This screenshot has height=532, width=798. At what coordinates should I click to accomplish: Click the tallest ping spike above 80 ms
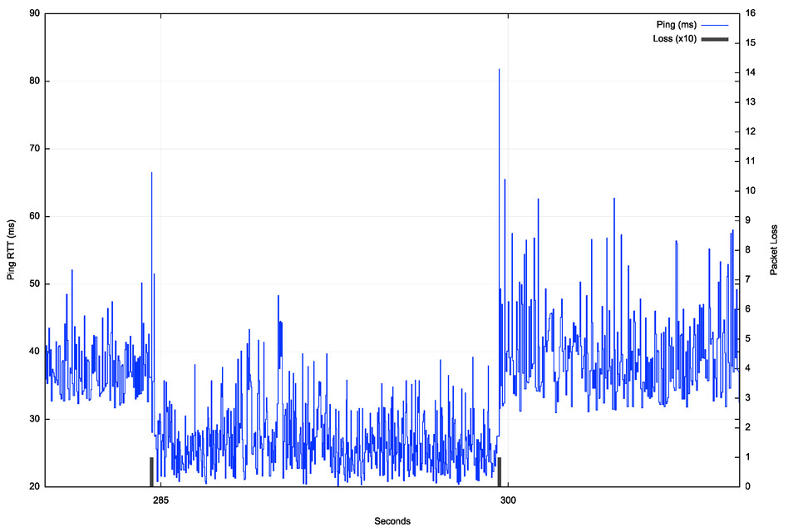click(x=499, y=71)
